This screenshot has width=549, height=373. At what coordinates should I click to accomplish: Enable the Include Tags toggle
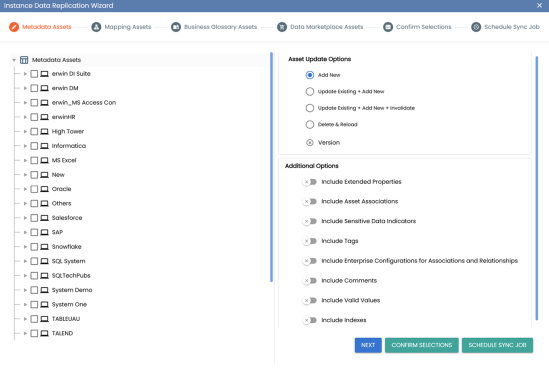(310, 241)
